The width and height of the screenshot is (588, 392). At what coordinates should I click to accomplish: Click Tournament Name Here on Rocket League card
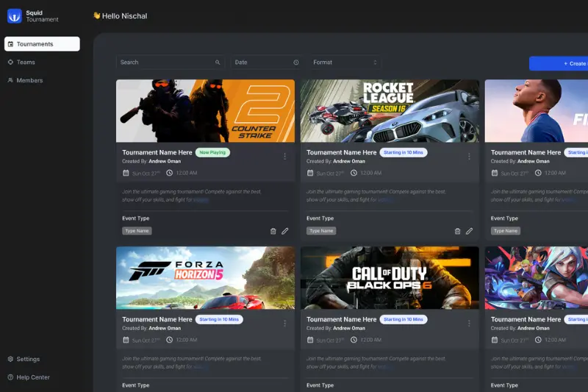pyautogui.click(x=341, y=153)
